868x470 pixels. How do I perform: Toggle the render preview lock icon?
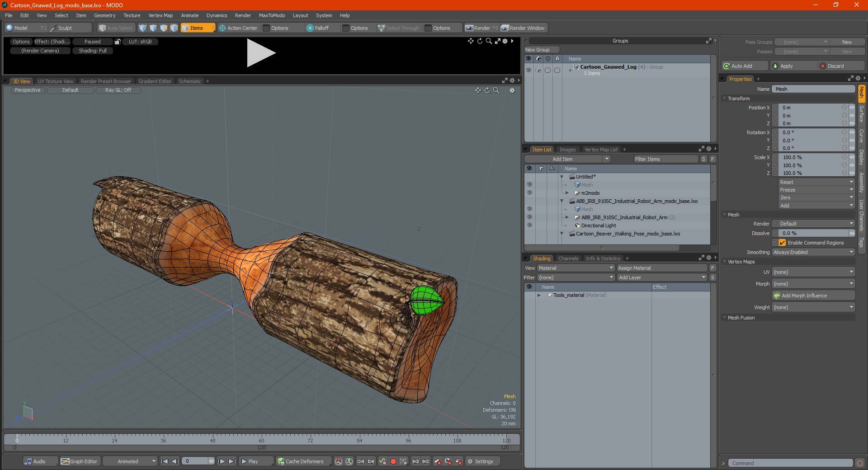tap(118, 42)
